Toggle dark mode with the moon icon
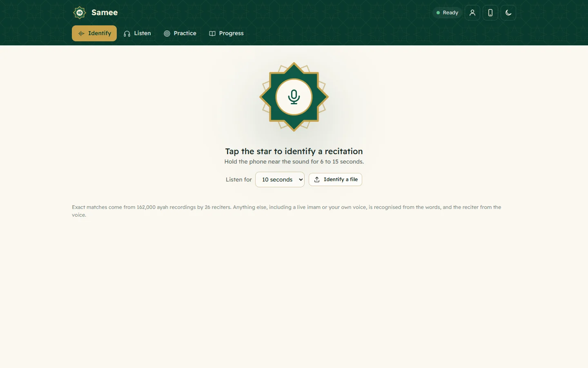This screenshot has height=368, width=588. 508,13
